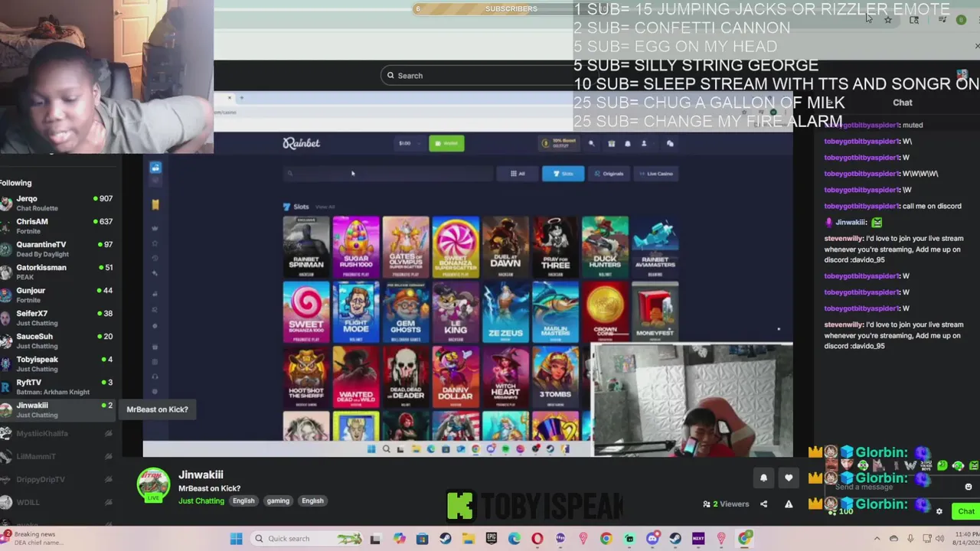The height and width of the screenshot is (551, 980).
Task: Select the Live Casino tab on Rainbet
Action: (x=656, y=174)
